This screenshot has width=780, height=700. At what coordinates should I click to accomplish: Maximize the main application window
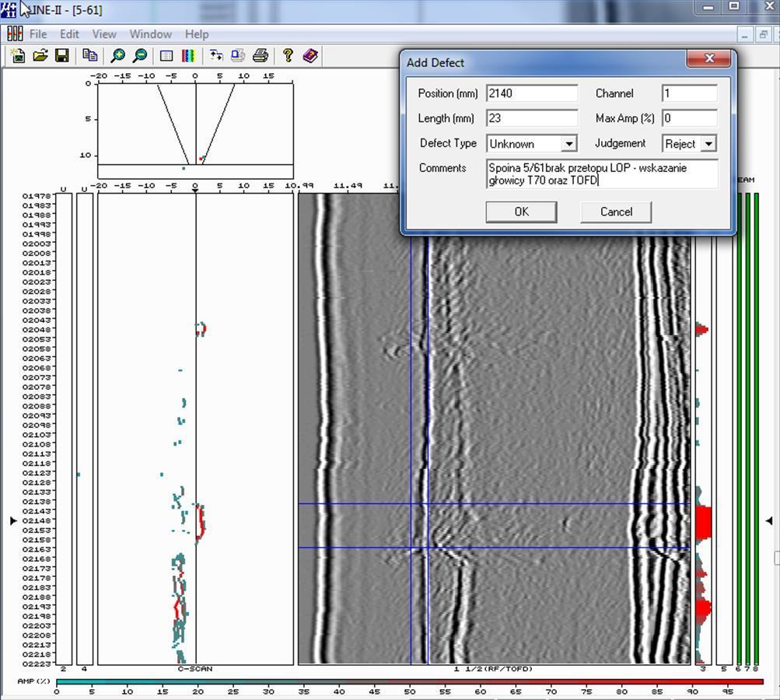(734, 6)
